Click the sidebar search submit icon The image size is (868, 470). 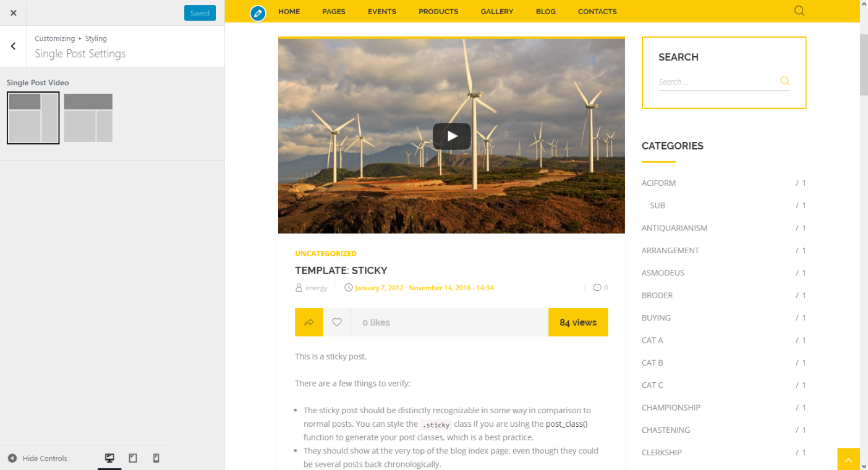[785, 81]
